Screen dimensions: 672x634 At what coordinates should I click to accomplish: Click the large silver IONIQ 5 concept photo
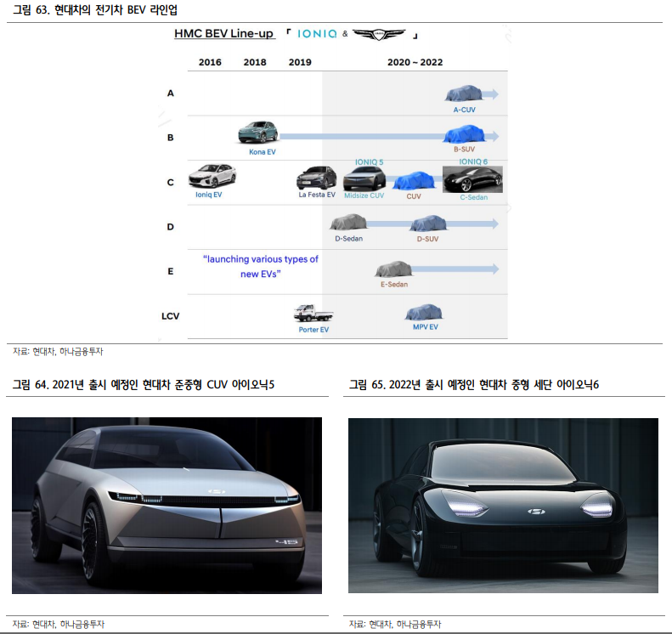tap(167, 506)
